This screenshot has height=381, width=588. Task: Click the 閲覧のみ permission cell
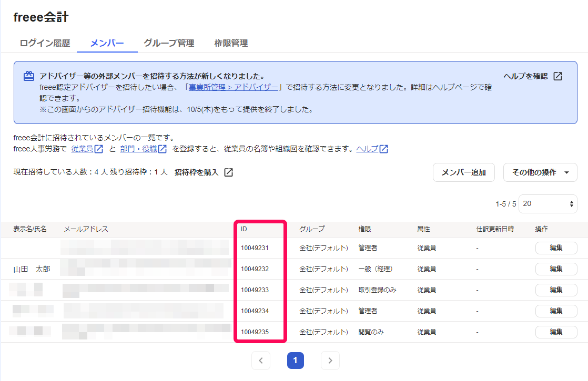371,332
